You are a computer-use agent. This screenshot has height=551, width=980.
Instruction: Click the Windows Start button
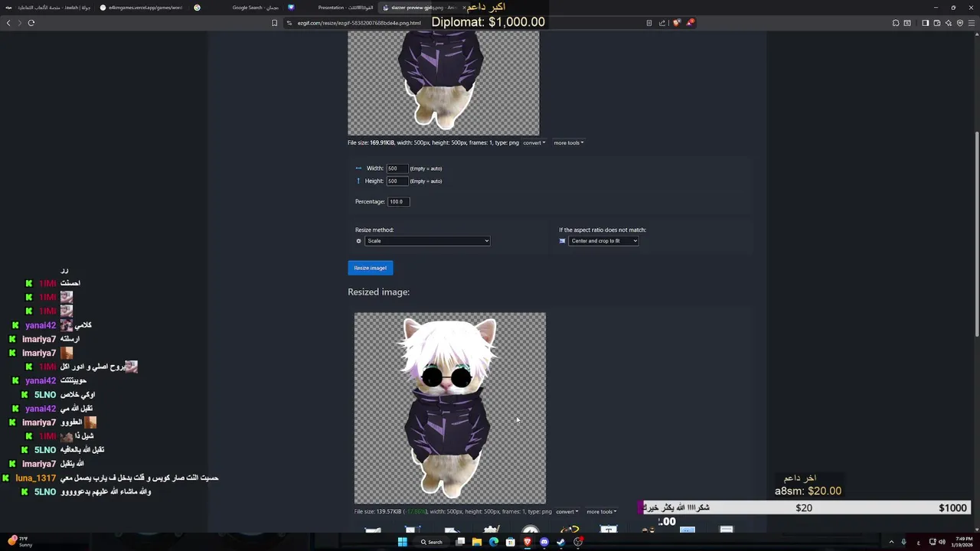(402, 542)
